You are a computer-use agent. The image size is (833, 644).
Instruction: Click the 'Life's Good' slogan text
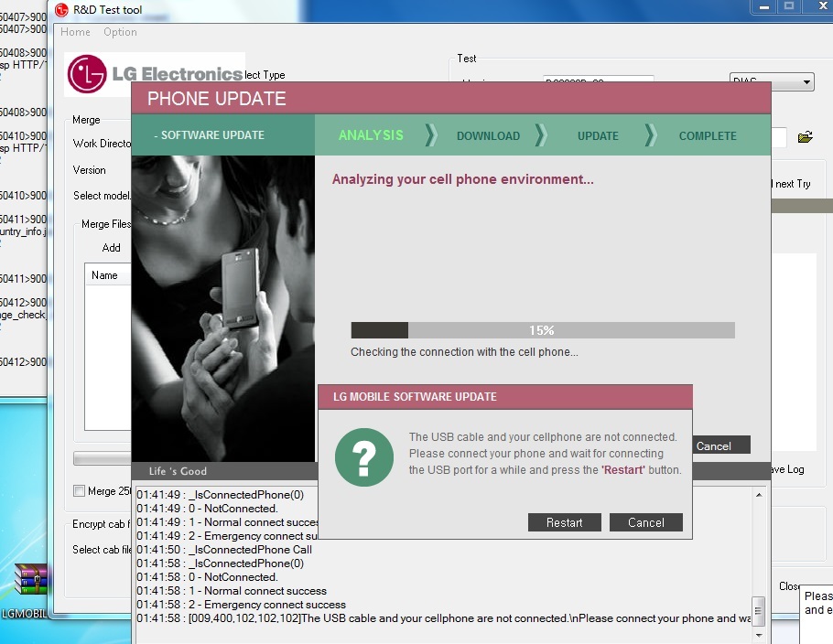tap(178, 471)
